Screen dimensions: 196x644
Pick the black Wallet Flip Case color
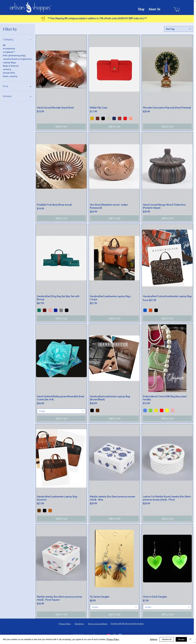(103, 118)
